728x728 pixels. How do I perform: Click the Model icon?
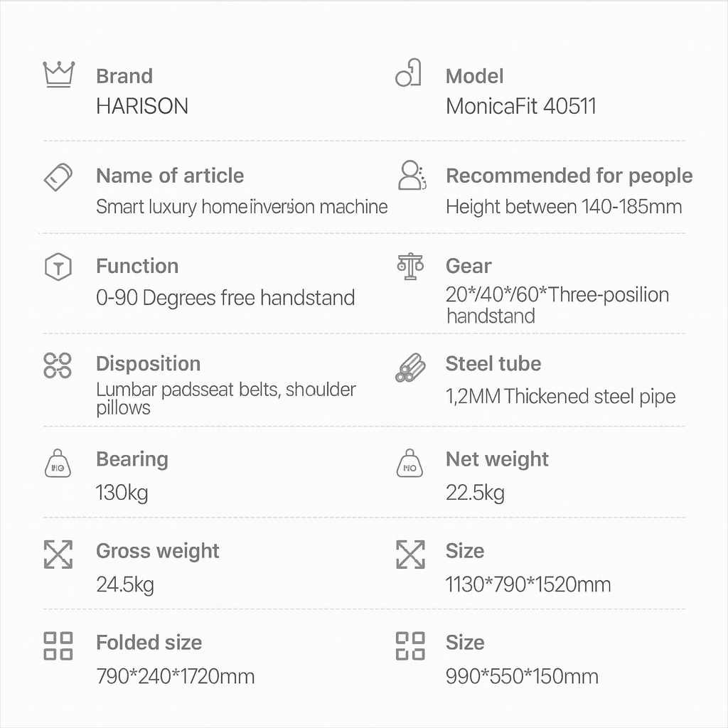(408, 73)
